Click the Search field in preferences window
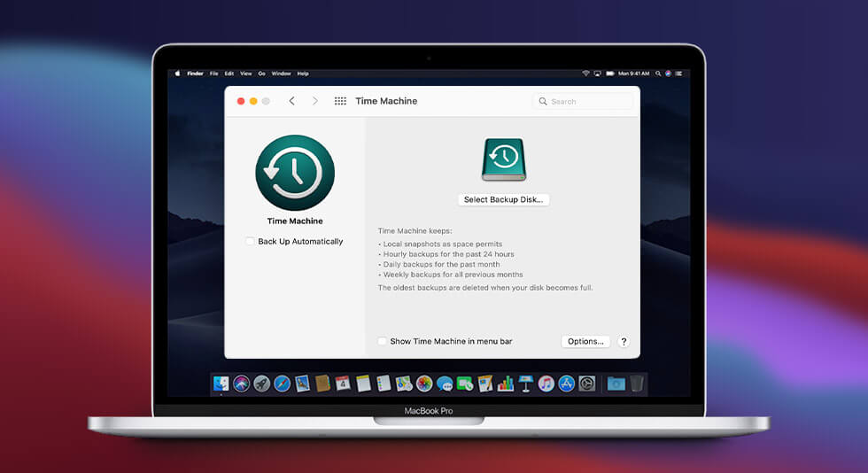868x473 pixels. click(583, 101)
